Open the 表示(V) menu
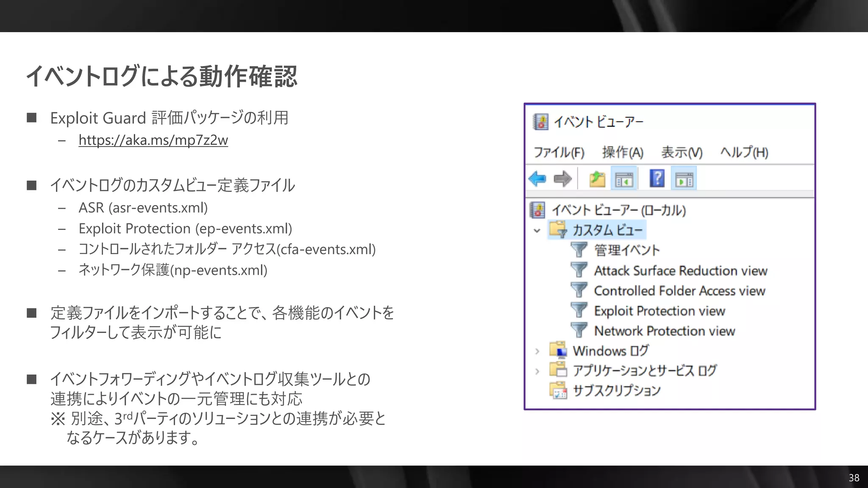The width and height of the screenshot is (868, 488). tap(682, 152)
